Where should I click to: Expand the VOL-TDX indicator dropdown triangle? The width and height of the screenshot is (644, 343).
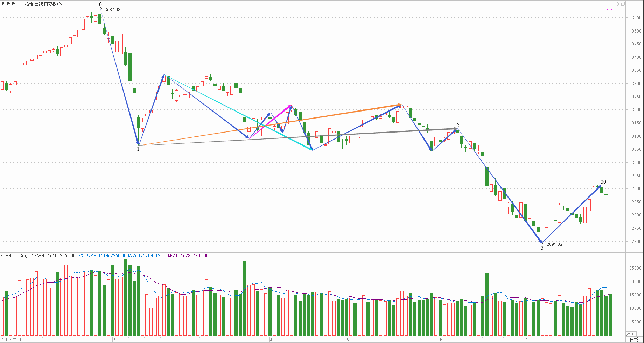click(2, 256)
